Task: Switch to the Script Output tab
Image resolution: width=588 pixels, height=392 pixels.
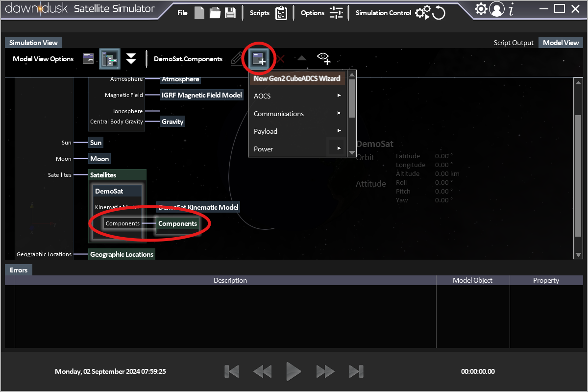Action: 514,43
